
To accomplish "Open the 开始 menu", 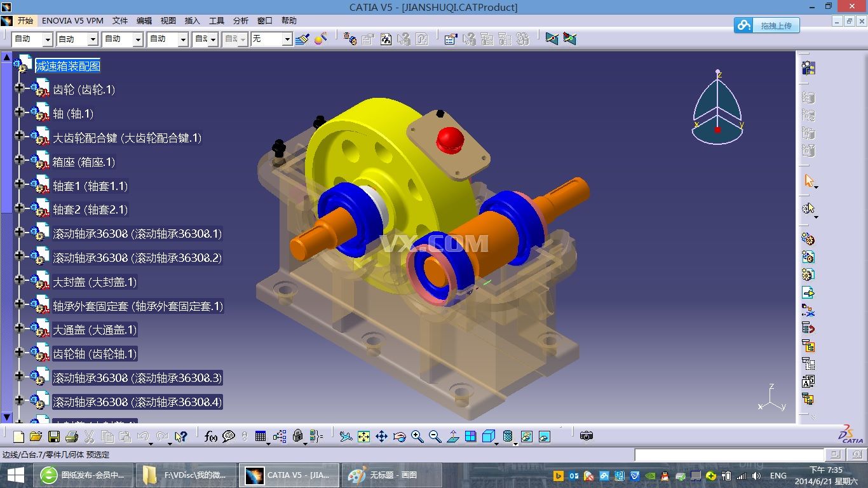I will [25, 21].
